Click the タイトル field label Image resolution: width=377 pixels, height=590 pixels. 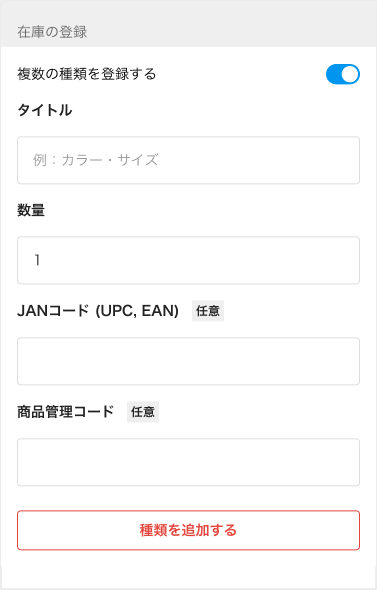[x=45, y=110]
